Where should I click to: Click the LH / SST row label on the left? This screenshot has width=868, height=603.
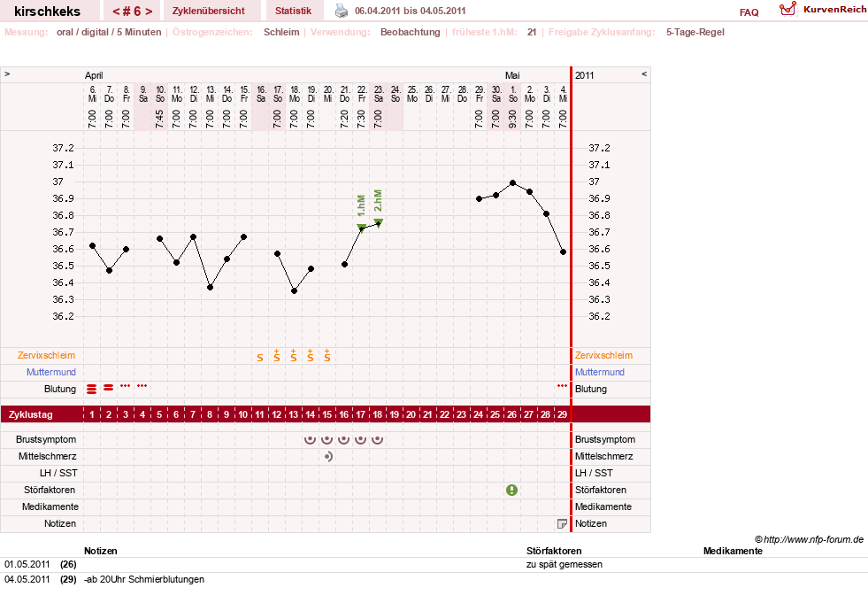coord(60,473)
